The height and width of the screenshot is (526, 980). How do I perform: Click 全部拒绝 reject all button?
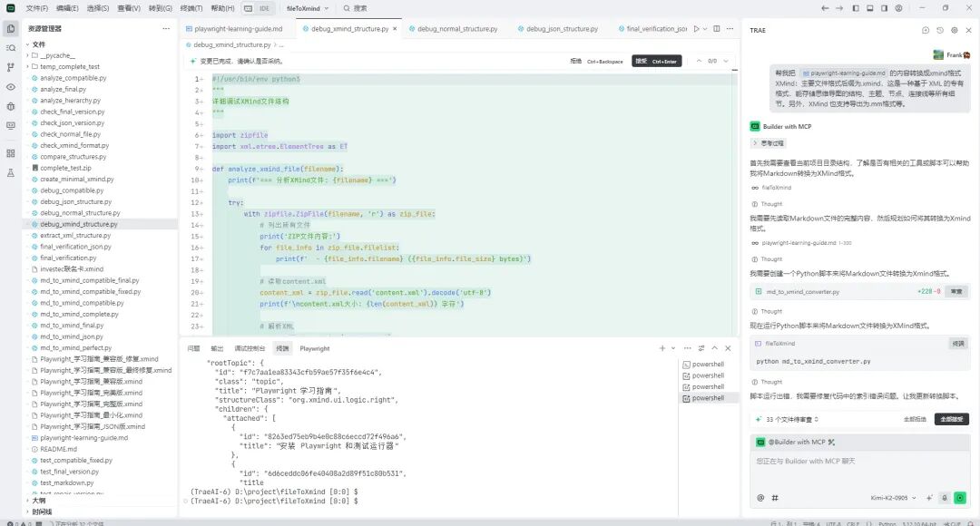pos(915,419)
